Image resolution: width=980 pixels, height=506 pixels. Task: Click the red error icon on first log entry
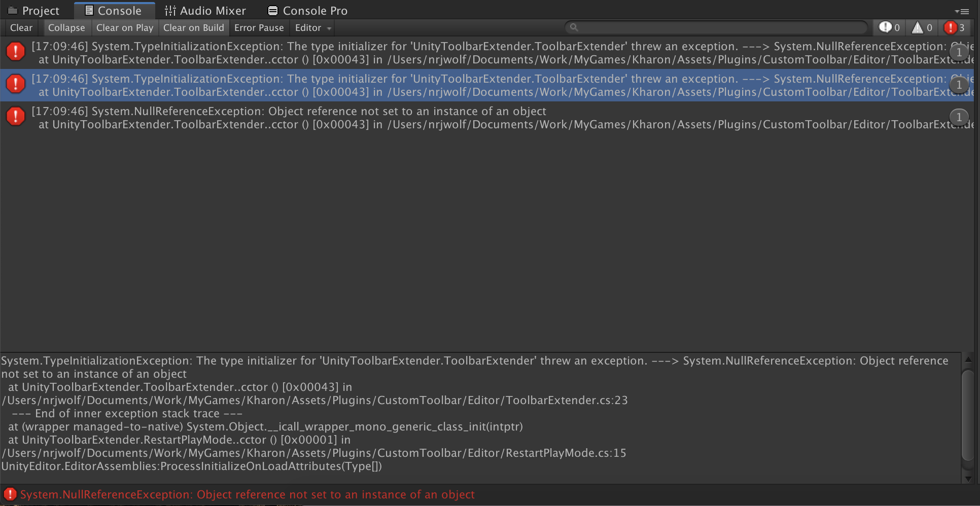coord(16,51)
